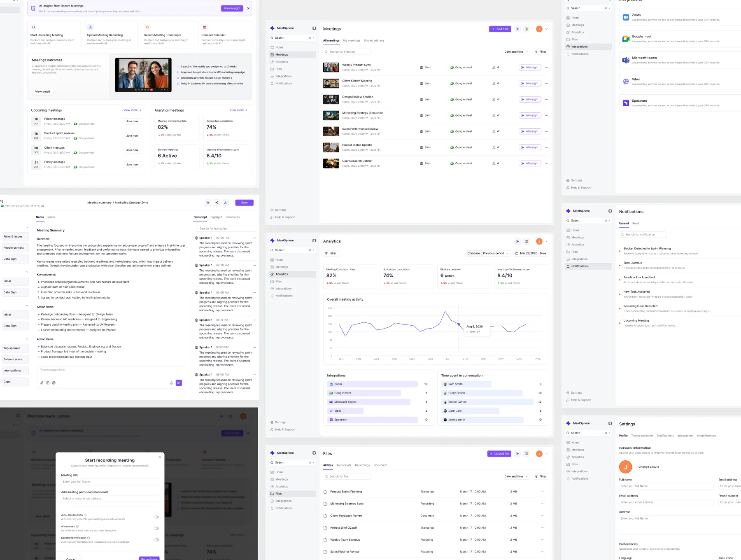Click View more link in Upcoming meetings
This screenshot has height=560, width=741.
coord(132,110)
